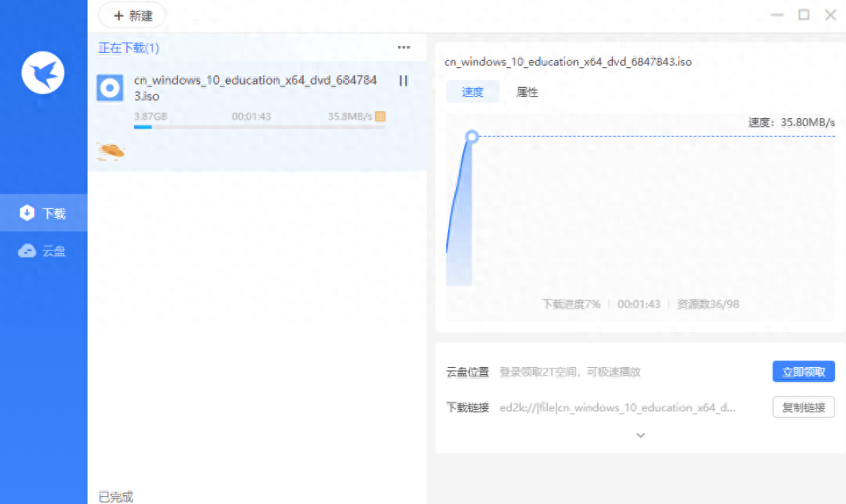Select the 速度 tab
Viewport: 846px width, 504px height.
(x=472, y=92)
